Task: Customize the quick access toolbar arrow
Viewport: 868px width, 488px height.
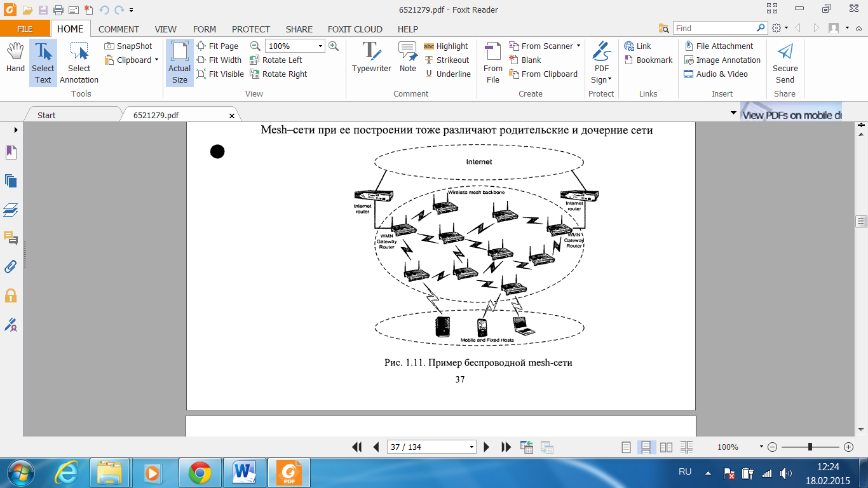Action: (x=131, y=10)
